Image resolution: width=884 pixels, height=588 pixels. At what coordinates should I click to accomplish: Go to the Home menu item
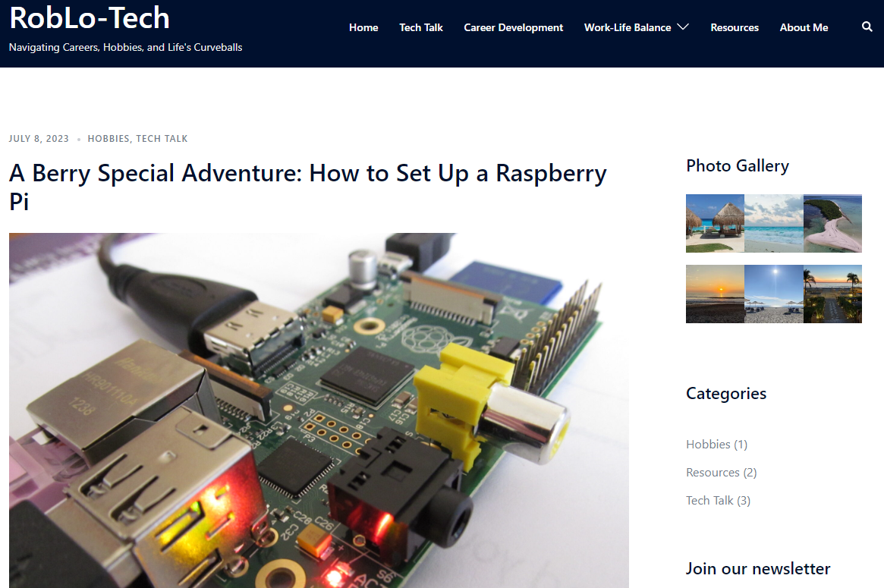pyautogui.click(x=363, y=27)
